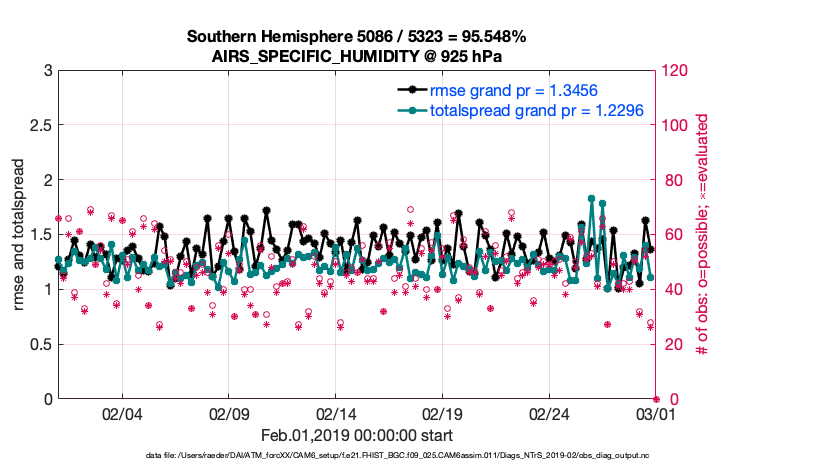This screenshot has width=830, height=470.
Task: Click the highest teal totalspread peak point
Action: click(x=592, y=198)
